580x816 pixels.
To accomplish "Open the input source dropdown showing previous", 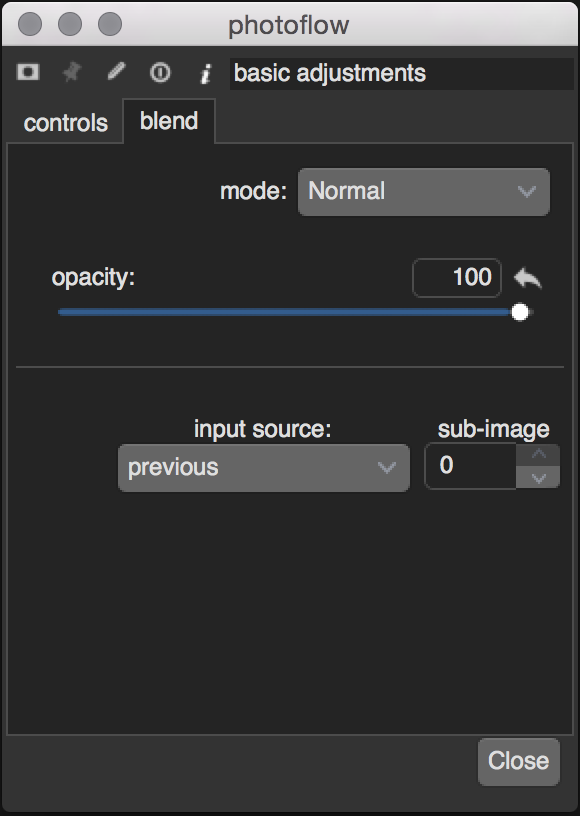I will click(x=264, y=468).
